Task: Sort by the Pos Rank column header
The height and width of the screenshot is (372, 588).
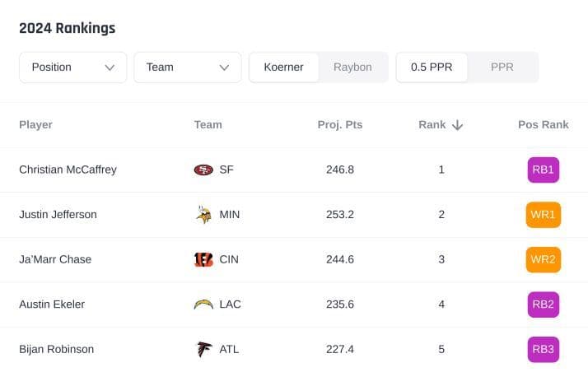Action: tap(543, 125)
